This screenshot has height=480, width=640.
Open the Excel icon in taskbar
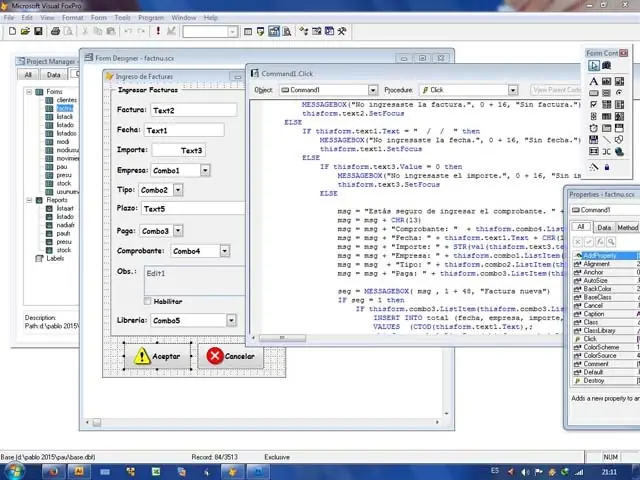point(156,472)
